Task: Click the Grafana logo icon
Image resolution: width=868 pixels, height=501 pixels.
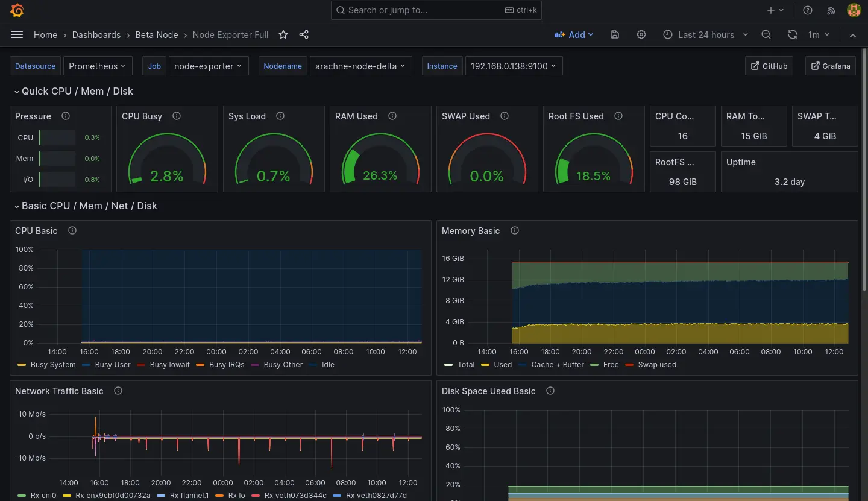Action: (x=17, y=10)
